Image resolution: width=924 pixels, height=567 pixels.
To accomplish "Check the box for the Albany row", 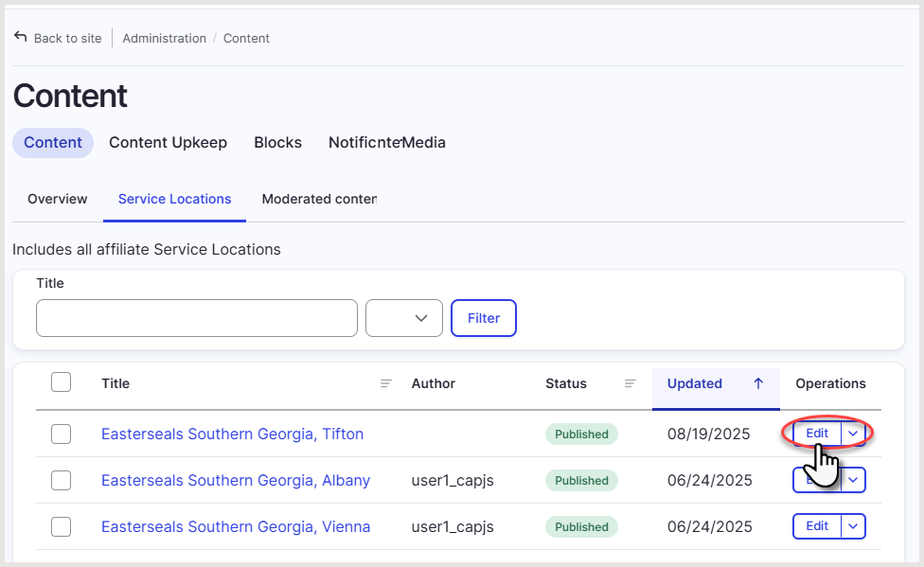I will tap(62, 480).
